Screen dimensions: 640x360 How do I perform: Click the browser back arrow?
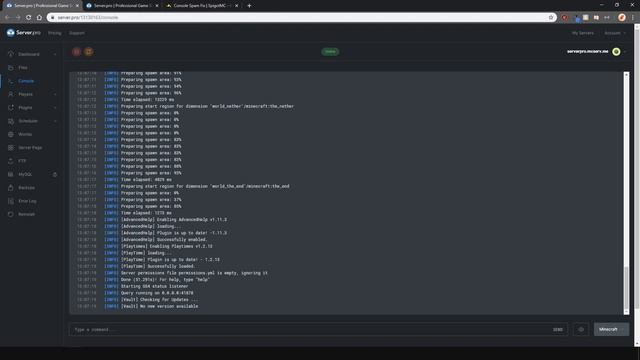click(7, 18)
